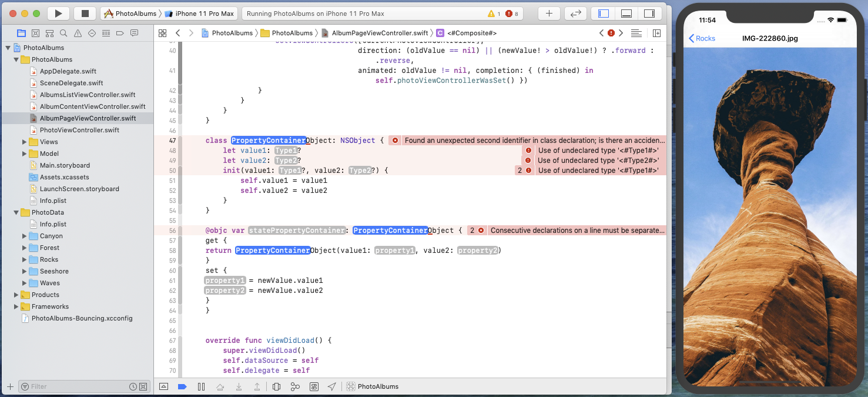Show code review back-forth arrows button

click(576, 14)
